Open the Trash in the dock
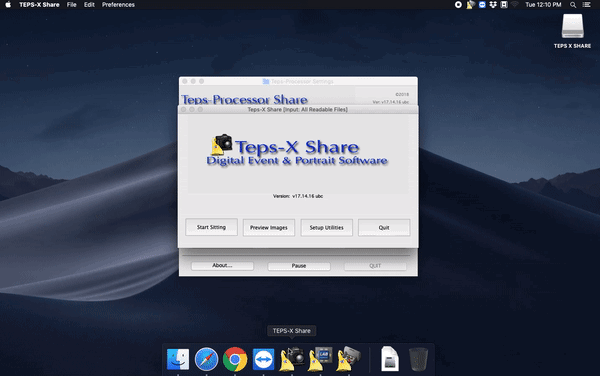 click(418, 359)
